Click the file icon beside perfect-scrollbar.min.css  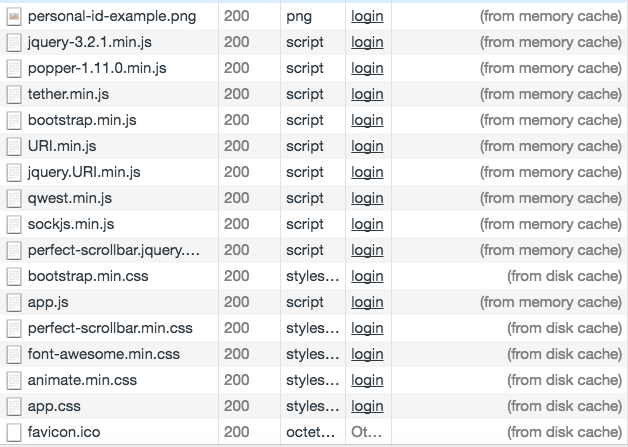pos(14,329)
